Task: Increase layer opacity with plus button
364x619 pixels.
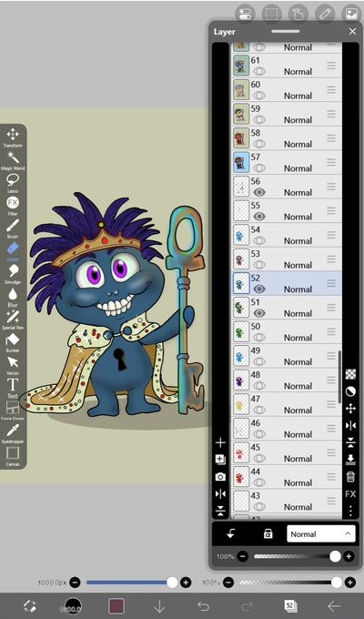Action: pos(349,556)
